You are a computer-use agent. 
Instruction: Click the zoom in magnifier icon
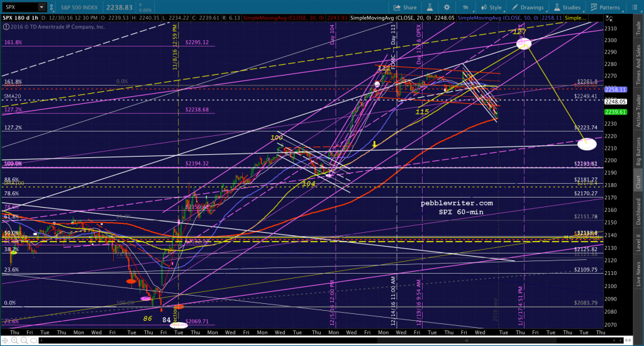tap(14, 341)
